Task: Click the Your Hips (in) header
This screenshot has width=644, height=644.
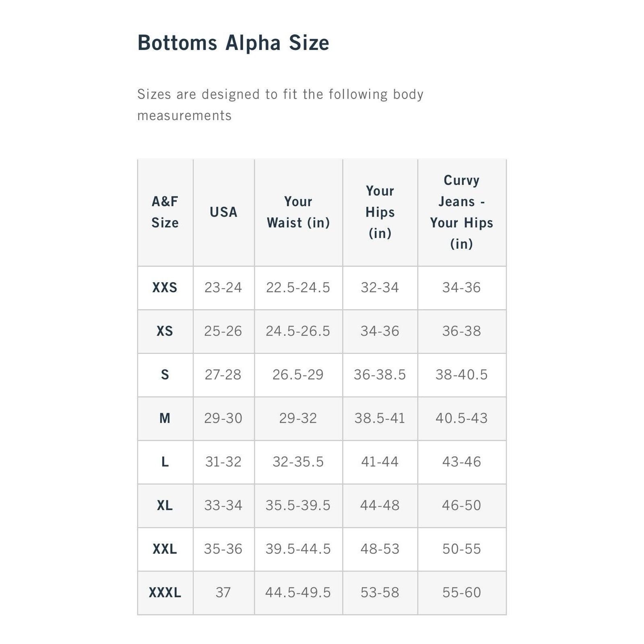Action: pos(380,212)
